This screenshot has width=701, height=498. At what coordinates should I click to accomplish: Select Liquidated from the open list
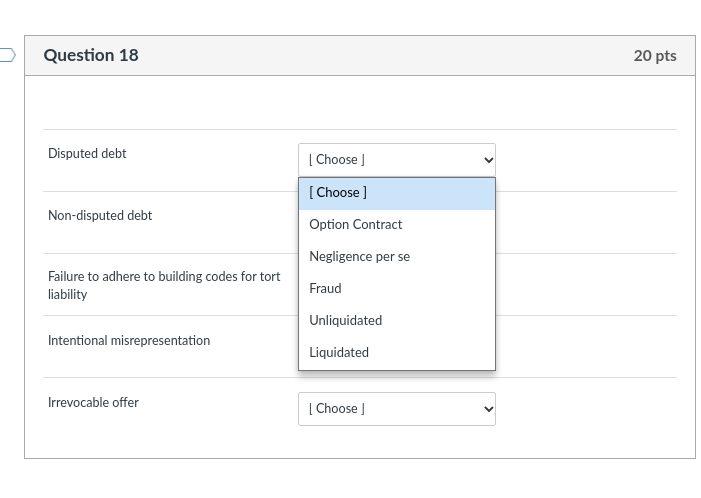pyautogui.click(x=339, y=353)
